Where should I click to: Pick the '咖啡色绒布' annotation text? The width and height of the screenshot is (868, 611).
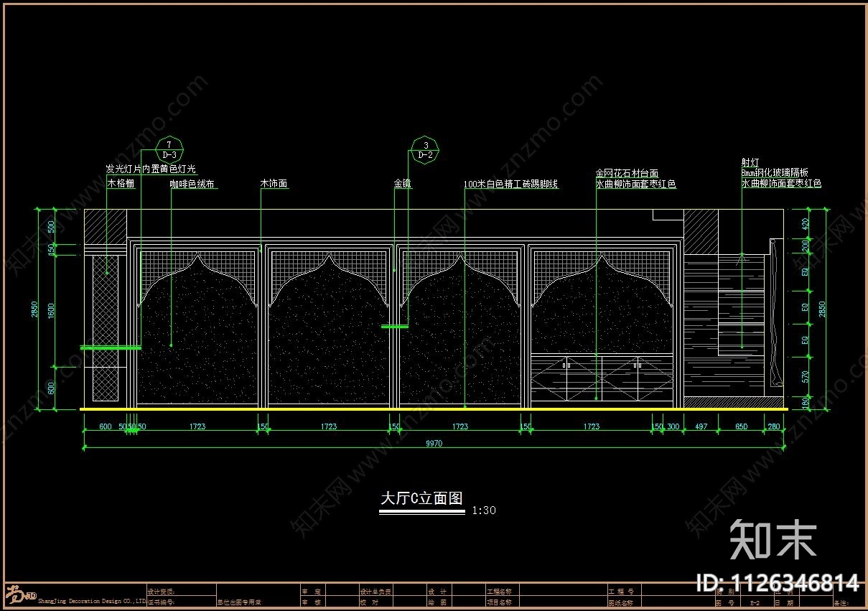point(192,185)
